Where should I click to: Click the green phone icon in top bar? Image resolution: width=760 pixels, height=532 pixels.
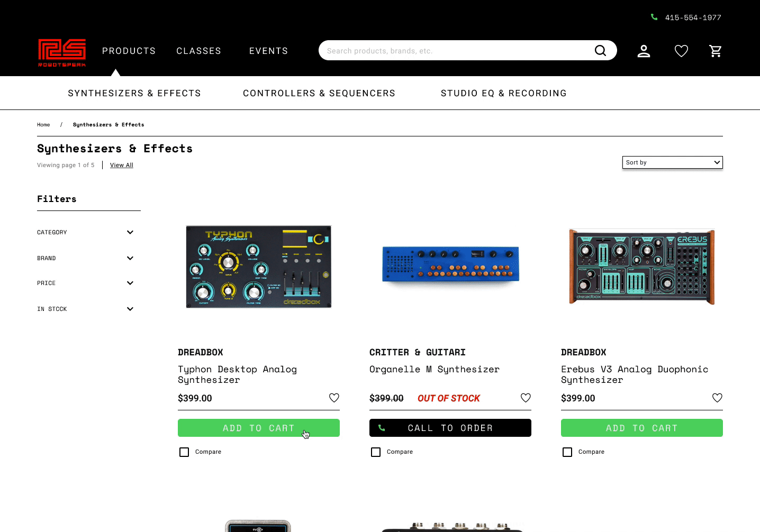pyautogui.click(x=654, y=17)
